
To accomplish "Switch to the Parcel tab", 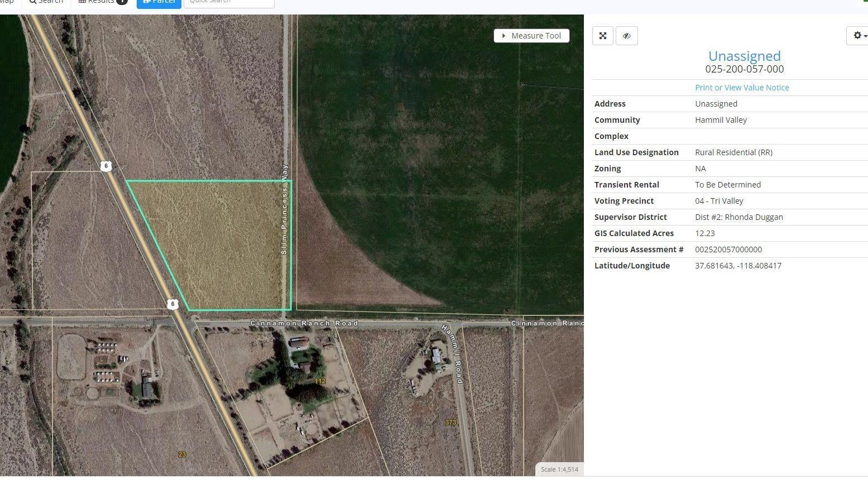I will 159,2.
